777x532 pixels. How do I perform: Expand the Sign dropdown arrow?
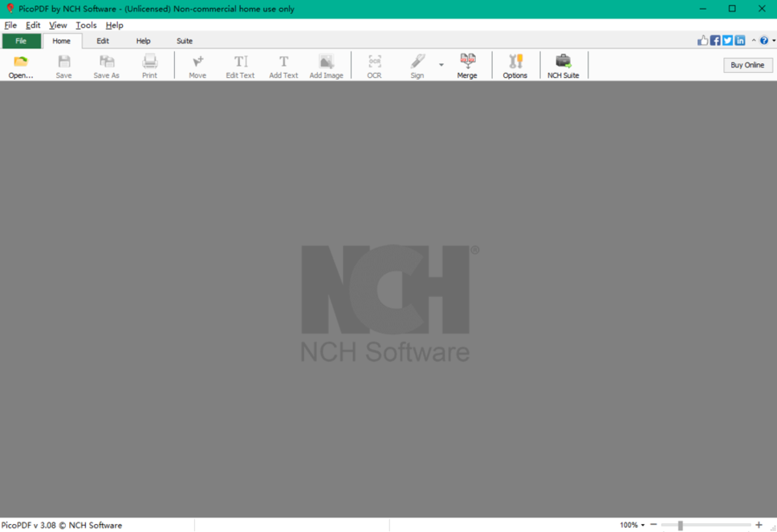pyautogui.click(x=441, y=65)
